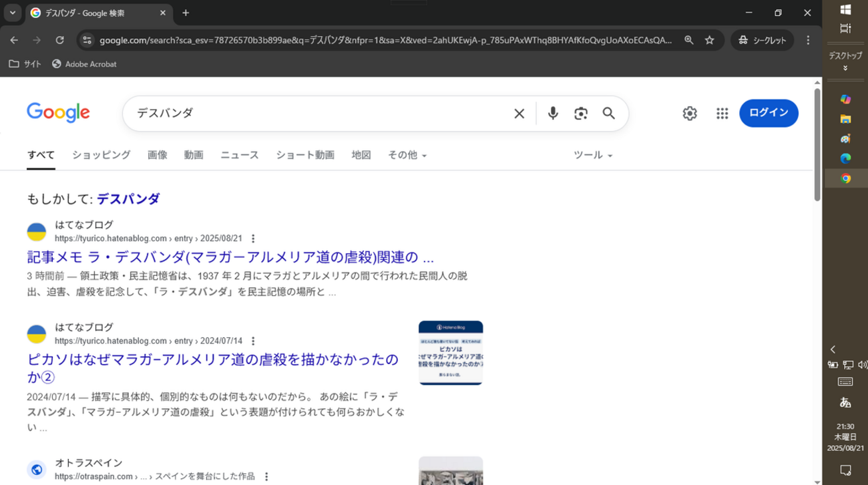Open Google settings gear icon

pos(690,114)
